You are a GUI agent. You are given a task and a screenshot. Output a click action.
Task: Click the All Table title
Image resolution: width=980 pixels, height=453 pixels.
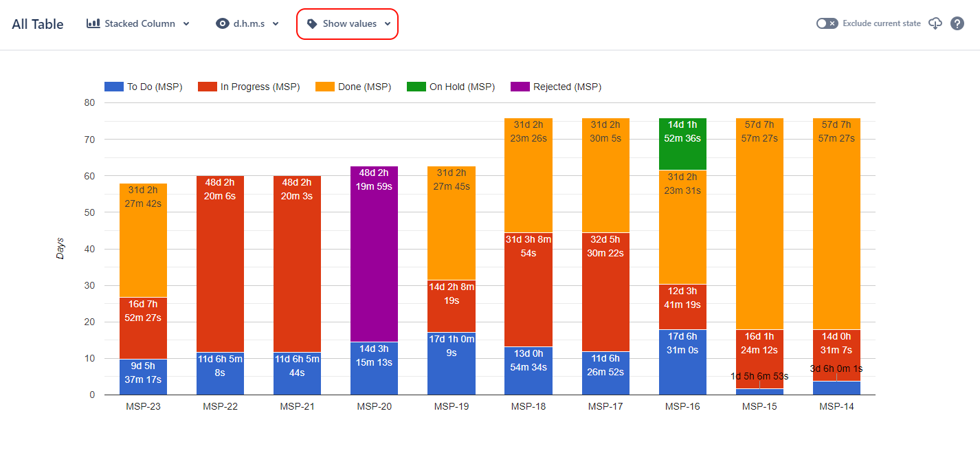coord(38,24)
